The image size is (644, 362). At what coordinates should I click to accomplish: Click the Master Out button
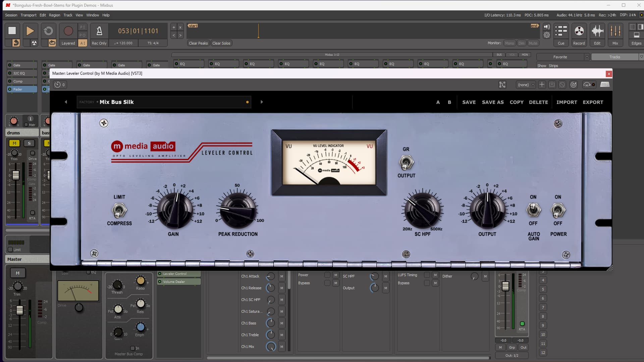pyautogui.click(x=523, y=347)
